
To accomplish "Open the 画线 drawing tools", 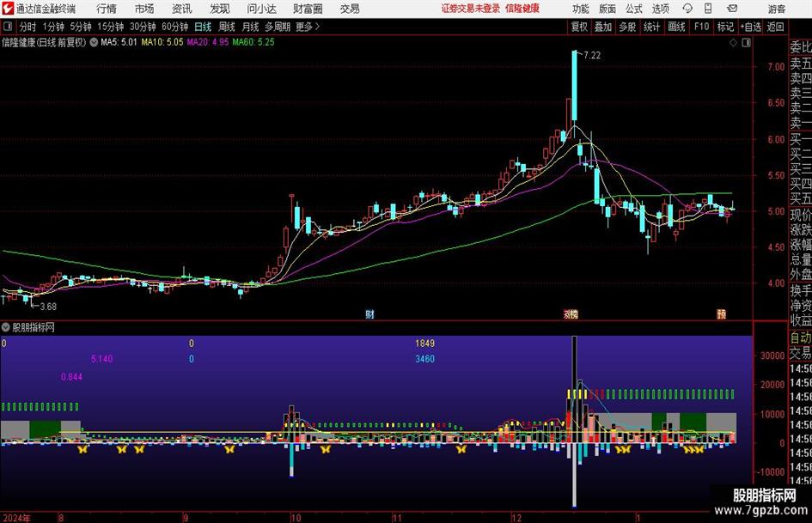I will point(677,27).
